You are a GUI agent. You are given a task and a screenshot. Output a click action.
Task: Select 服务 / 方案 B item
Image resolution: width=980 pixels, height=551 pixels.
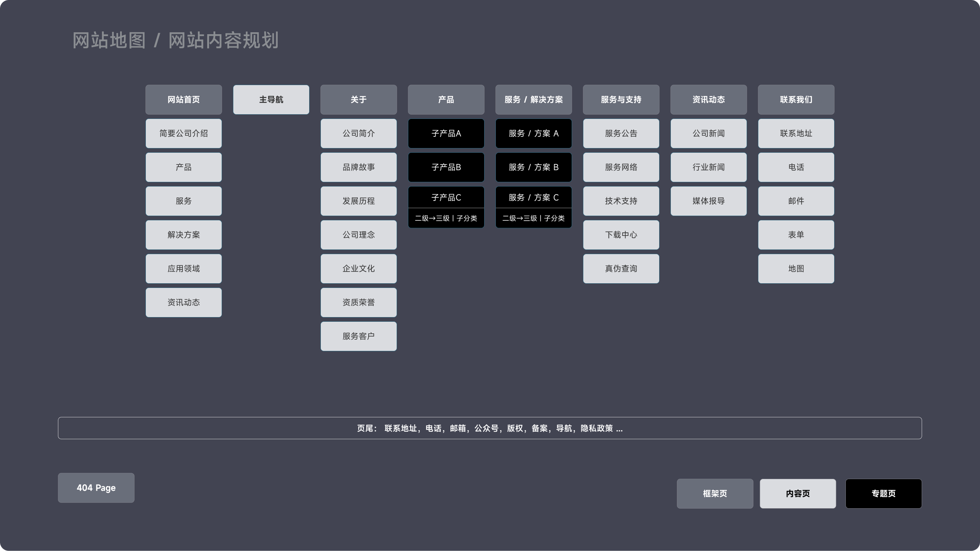pos(534,167)
